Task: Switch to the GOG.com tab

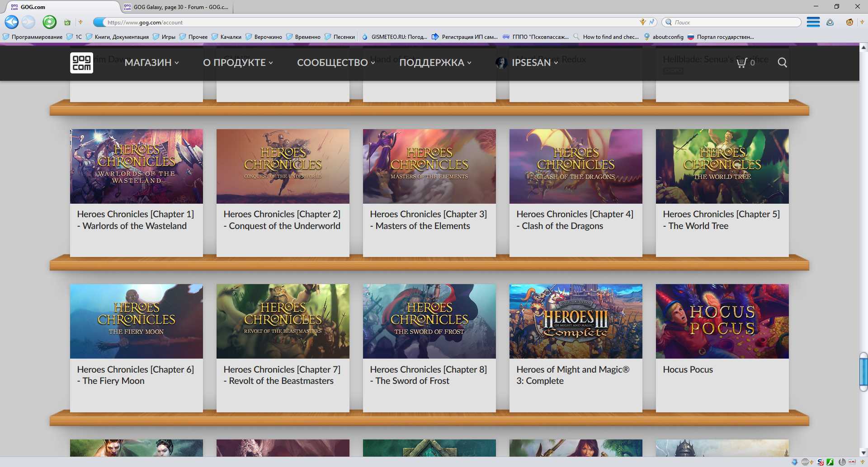Action: click(x=63, y=7)
